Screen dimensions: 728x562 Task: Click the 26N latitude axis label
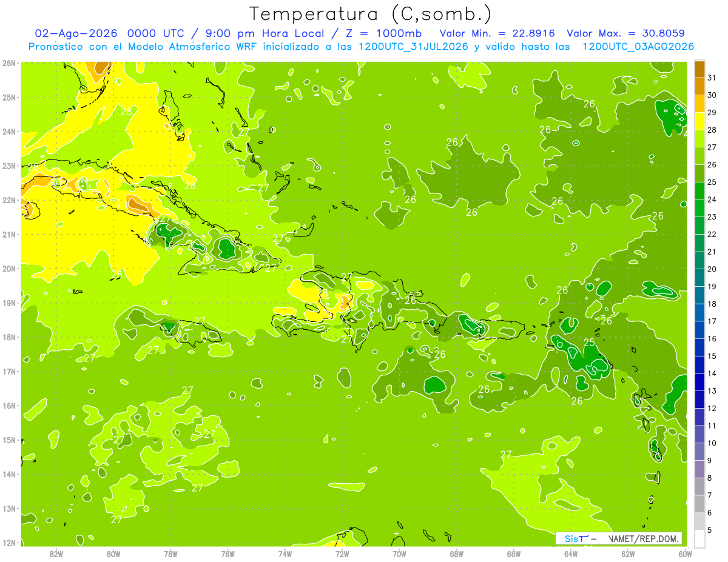tap(9, 62)
